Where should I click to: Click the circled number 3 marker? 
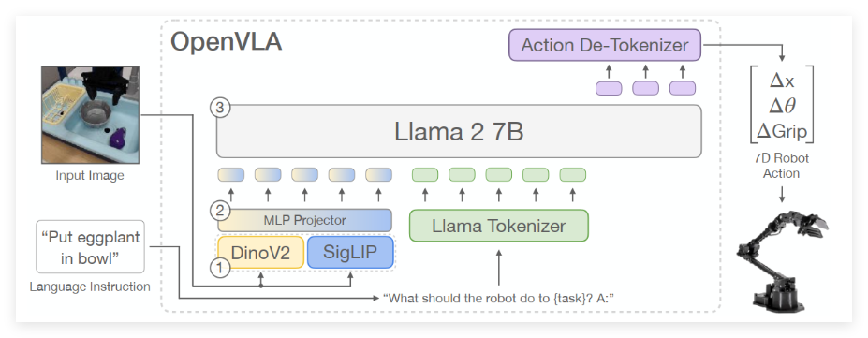(x=219, y=108)
